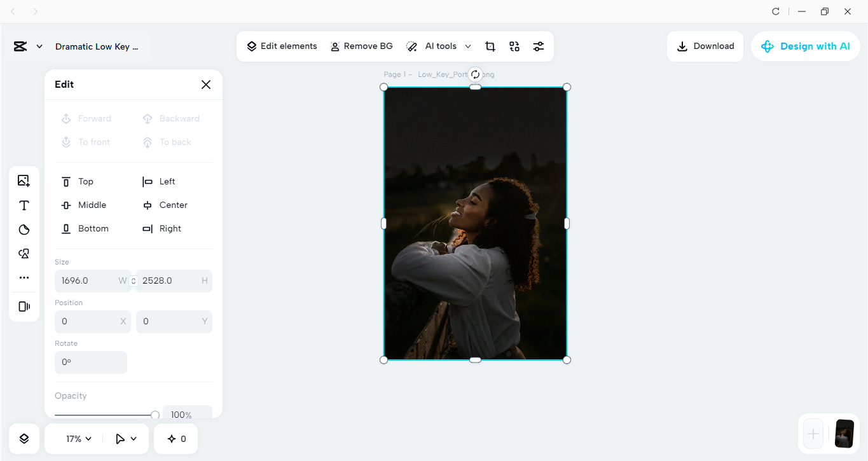
Task: Select the Add image tool in left sidebar
Action: click(24, 181)
